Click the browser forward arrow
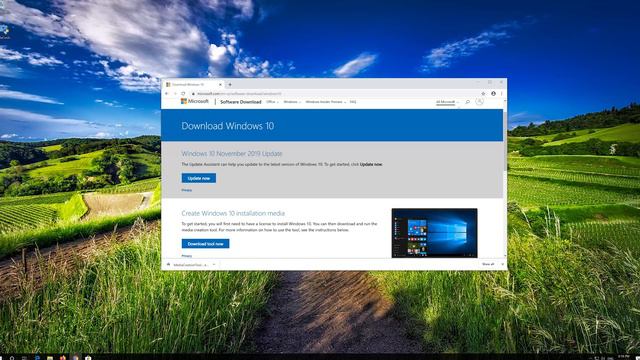 pos(175,93)
